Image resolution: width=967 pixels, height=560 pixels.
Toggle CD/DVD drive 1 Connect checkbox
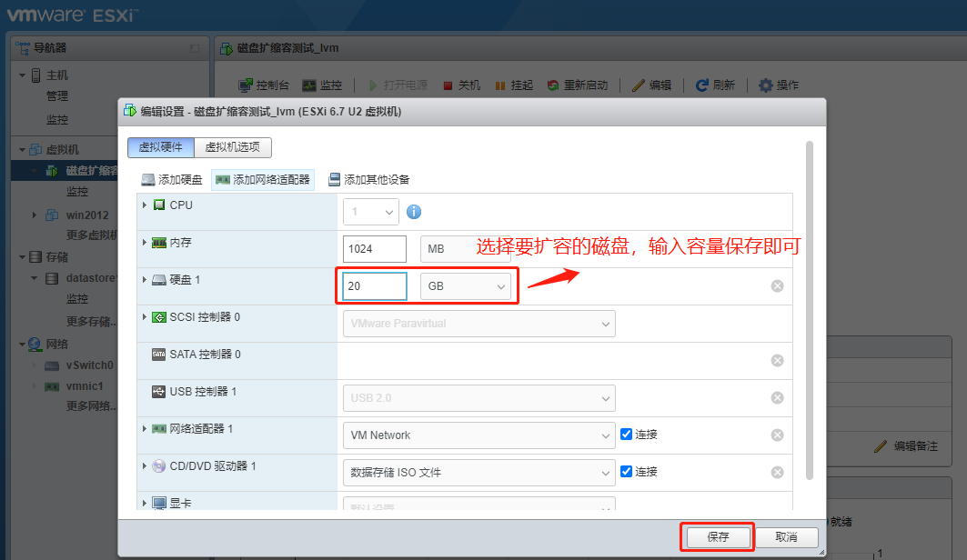coord(626,471)
